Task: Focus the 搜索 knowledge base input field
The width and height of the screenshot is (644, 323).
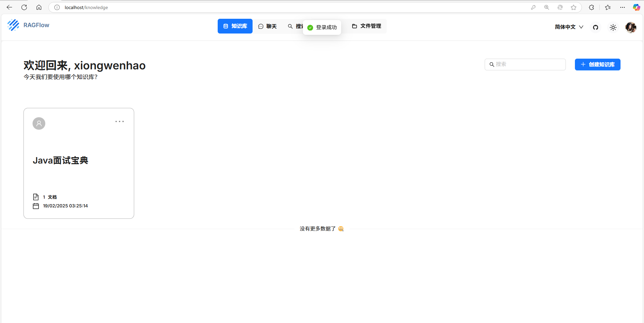Action: [525, 65]
